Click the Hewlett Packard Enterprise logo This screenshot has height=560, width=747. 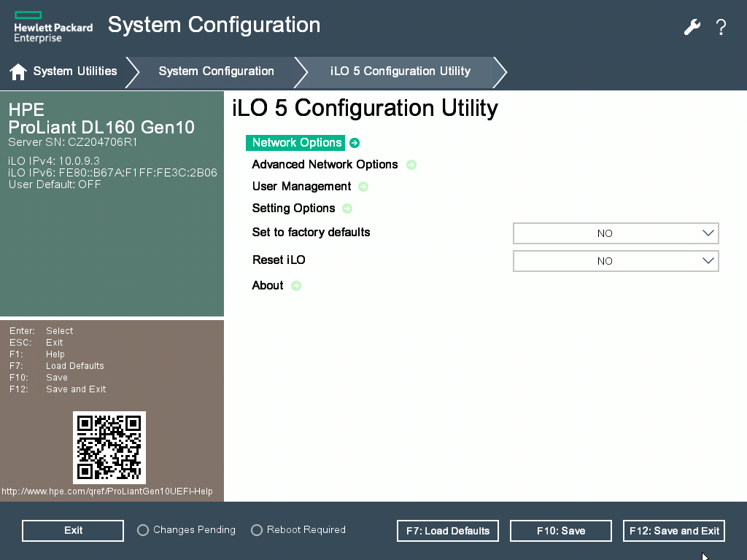point(53,28)
